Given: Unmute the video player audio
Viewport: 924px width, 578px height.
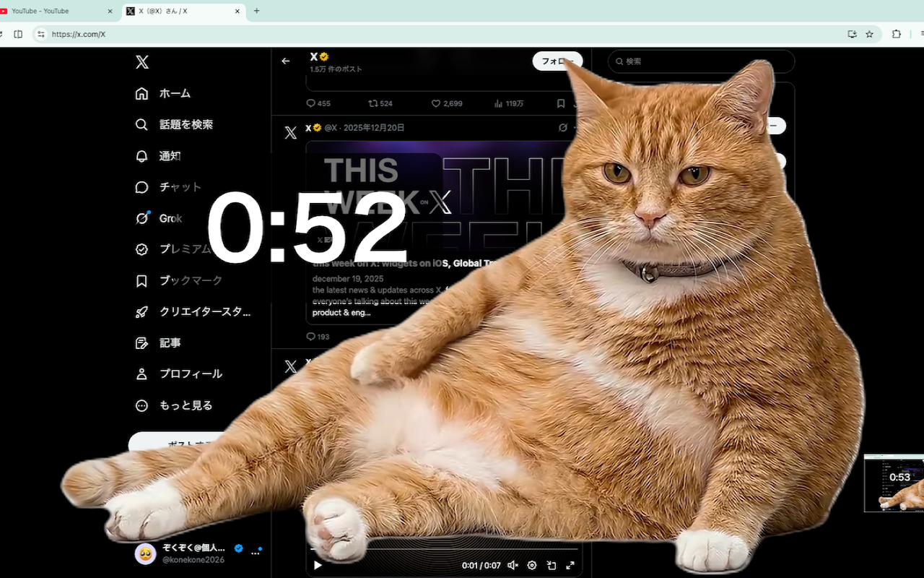Looking at the screenshot, I should click(x=513, y=565).
